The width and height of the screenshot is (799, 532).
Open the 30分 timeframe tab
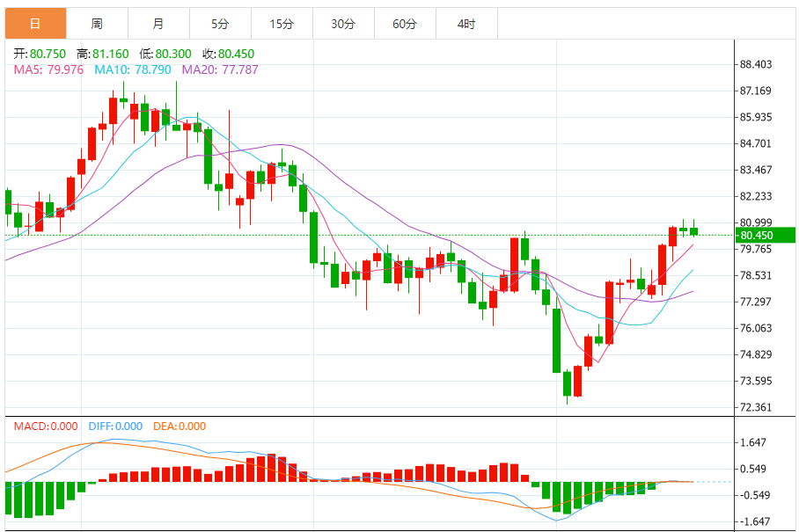343,24
